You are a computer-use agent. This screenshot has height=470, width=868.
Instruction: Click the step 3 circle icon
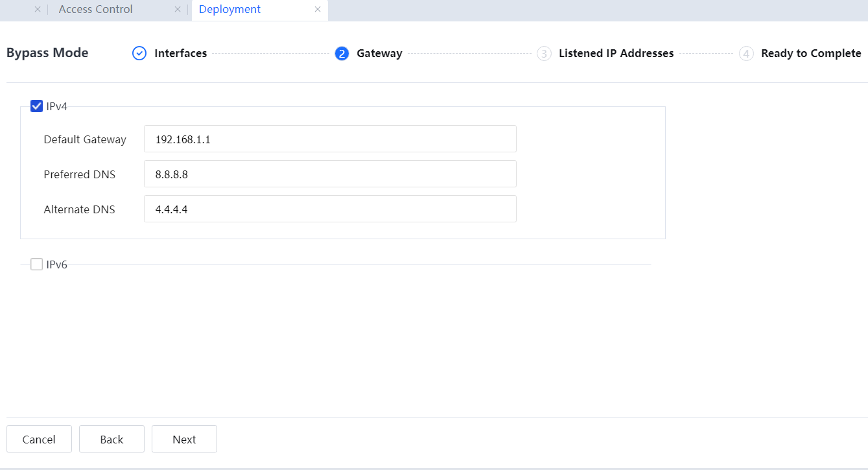point(544,53)
